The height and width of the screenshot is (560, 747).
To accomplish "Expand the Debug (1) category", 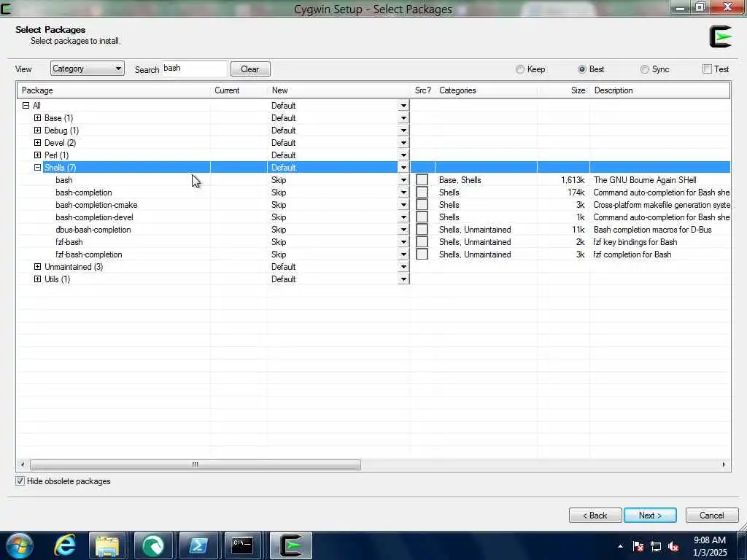I will 38,130.
